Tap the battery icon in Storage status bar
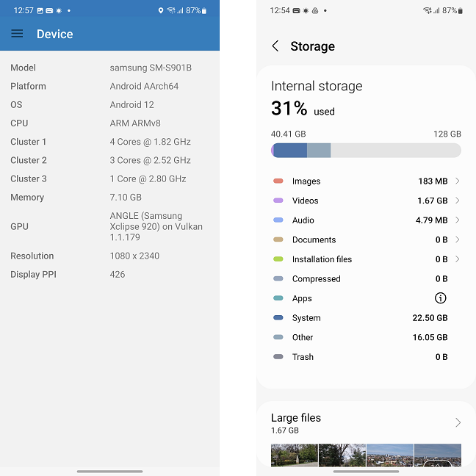This screenshot has width=476, height=476. pyautogui.click(x=461, y=11)
